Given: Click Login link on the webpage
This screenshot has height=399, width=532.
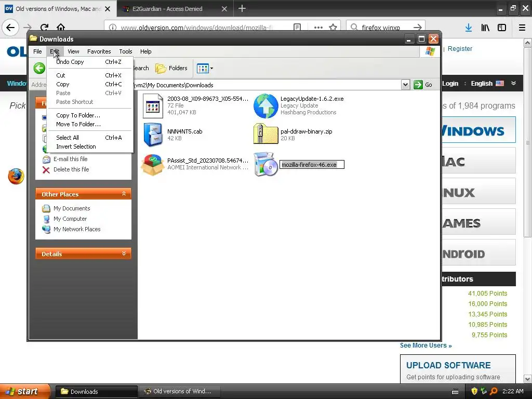Looking at the screenshot, I should [x=450, y=84].
